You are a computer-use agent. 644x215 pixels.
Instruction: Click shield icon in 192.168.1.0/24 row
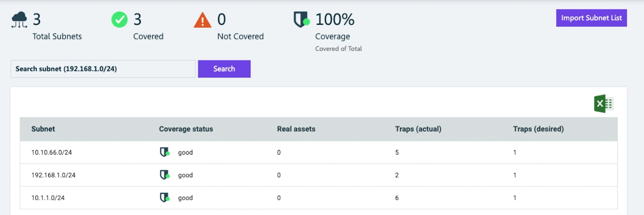(165, 175)
